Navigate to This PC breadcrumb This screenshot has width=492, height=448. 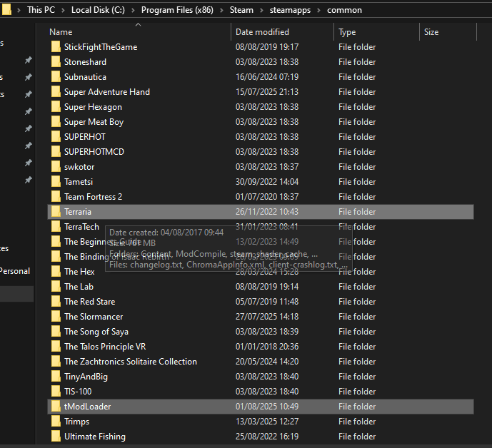point(41,10)
